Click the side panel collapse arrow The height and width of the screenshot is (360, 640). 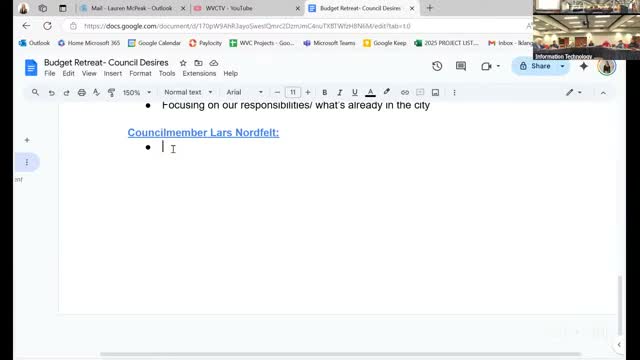pyautogui.click(x=619, y=345)
